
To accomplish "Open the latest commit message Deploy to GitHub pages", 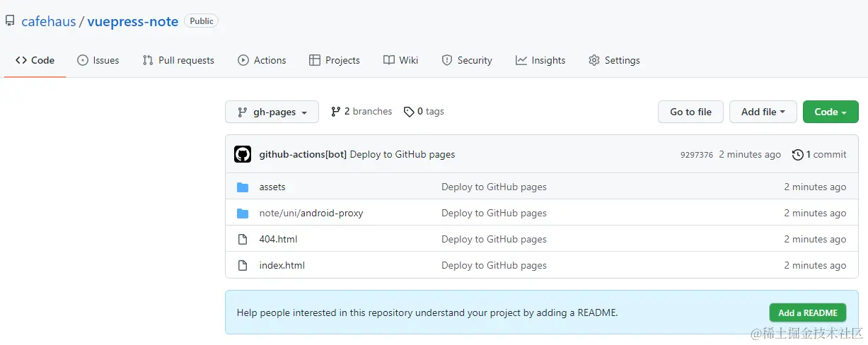I will pyautogui.click(x=403, y=154).
